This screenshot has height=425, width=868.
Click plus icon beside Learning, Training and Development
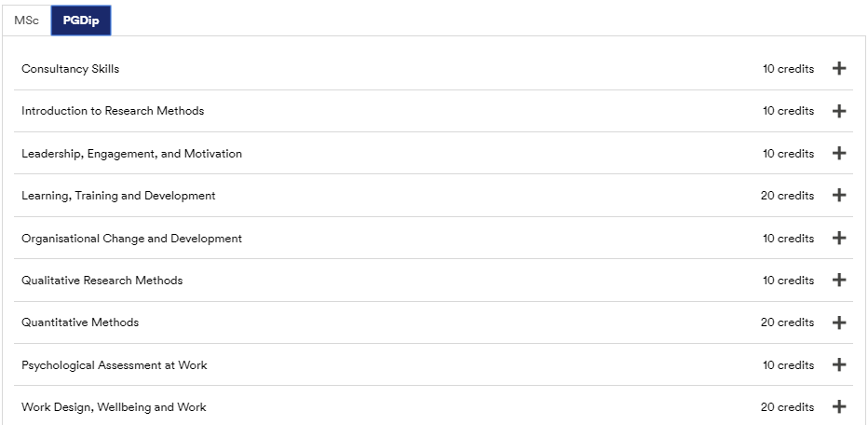point(839,195)
